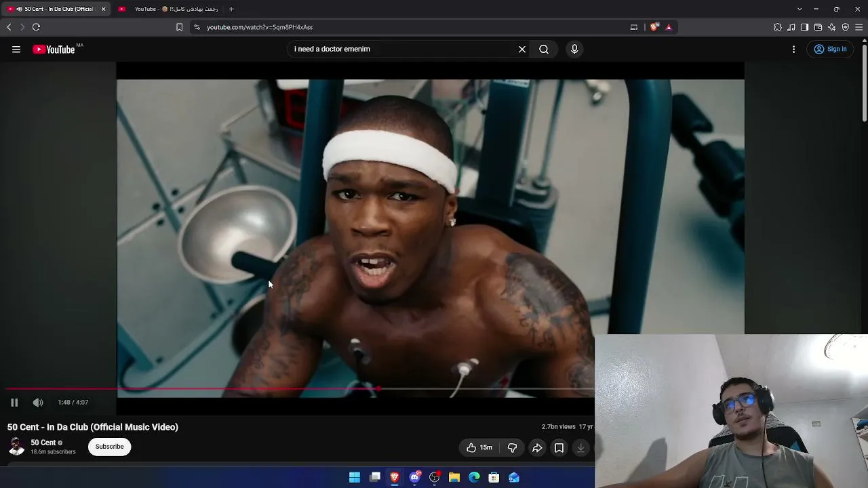Open Microsoft Store from the taskbar
This screenshot has height=488, width=868.
click(494, 478)
